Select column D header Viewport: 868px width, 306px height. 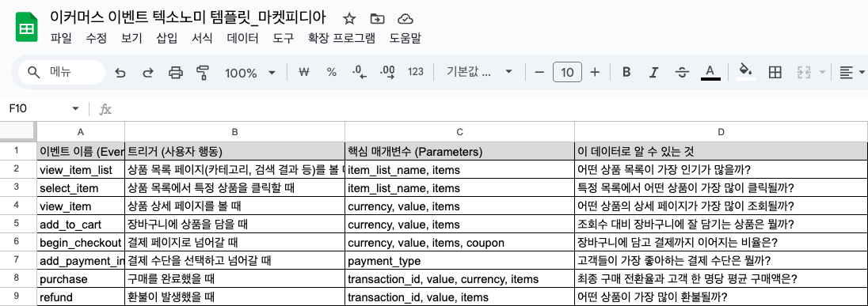(x=721, y=132)
